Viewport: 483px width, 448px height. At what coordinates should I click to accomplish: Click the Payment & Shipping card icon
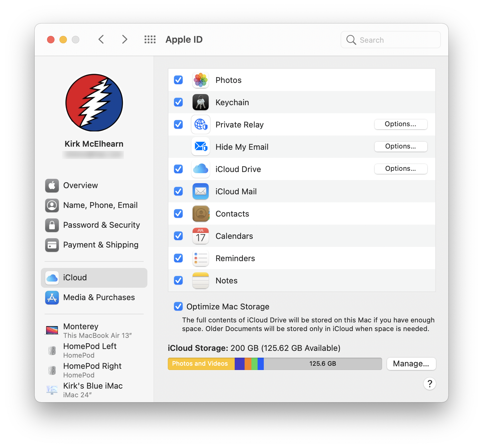[x=52, y=245]
